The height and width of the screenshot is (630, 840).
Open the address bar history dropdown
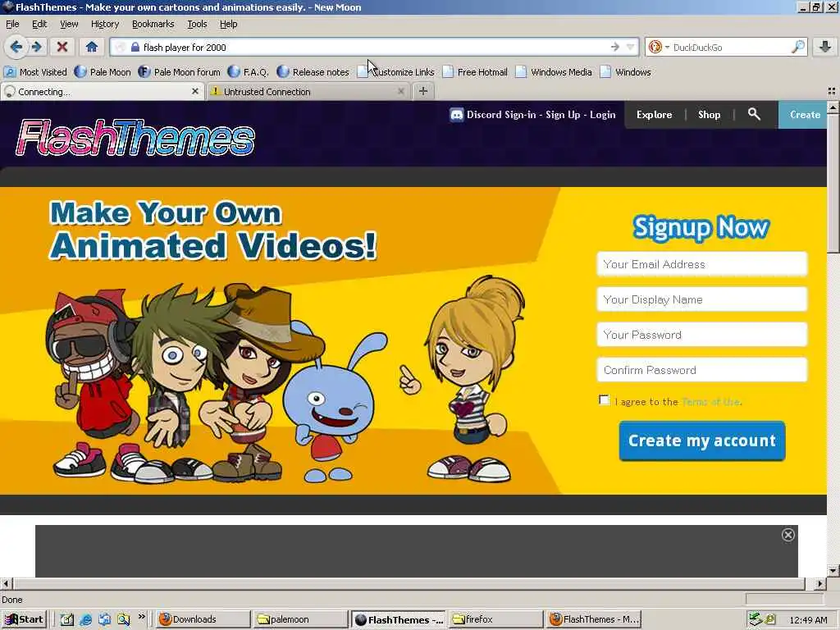(x=631, y=47)
